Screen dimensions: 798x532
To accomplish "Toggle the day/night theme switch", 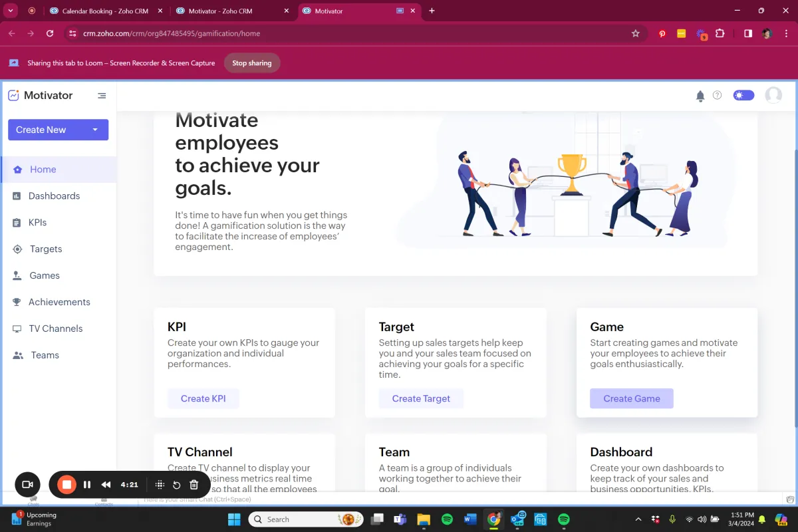I will (743, 95).
